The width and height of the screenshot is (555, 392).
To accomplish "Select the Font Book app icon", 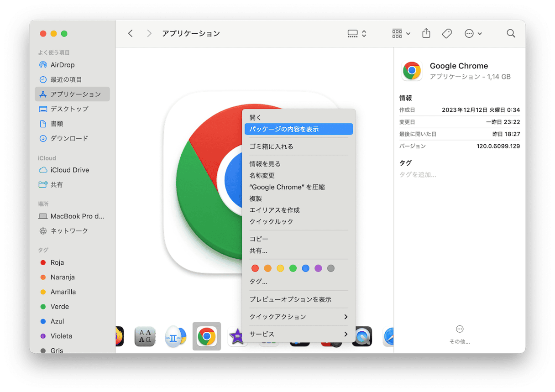I will tap(145, 337).
